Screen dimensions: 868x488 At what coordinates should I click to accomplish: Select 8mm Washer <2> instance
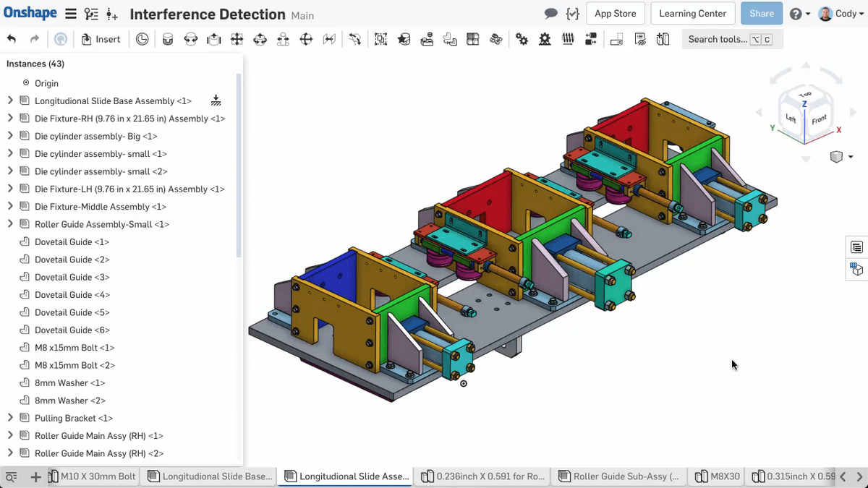tap(70, 401)
